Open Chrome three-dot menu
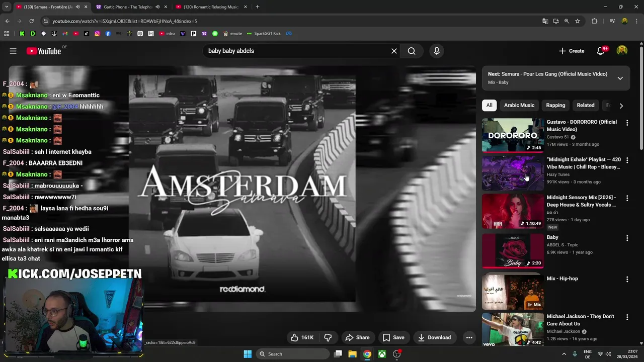The width and height of the screenshot is (644, 362). pyautogui.click(x=636, y=21)
